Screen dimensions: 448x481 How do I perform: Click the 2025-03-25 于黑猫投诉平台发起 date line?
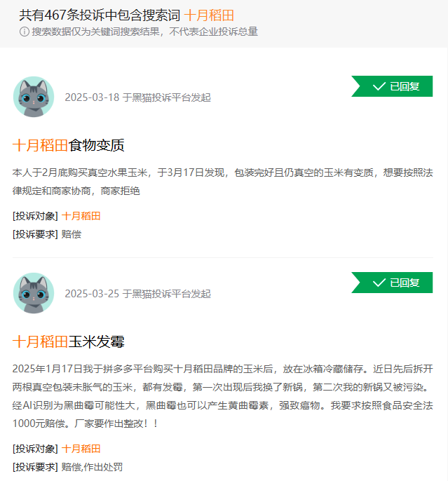click(x=137, y=294)
